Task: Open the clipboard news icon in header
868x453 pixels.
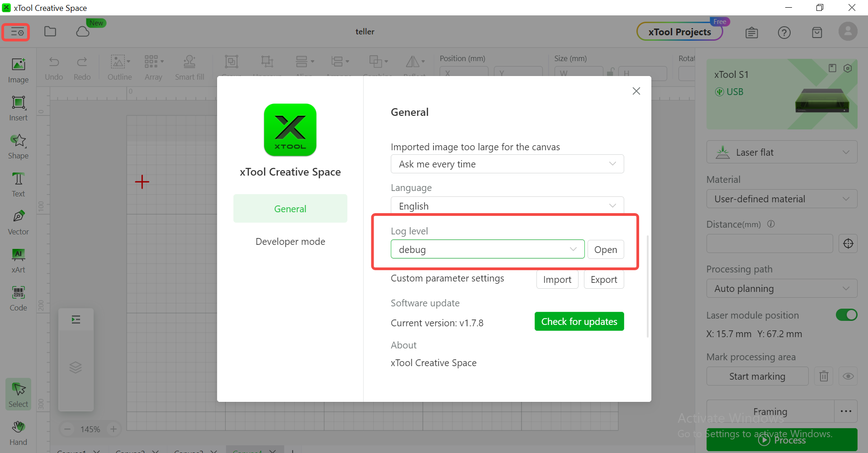Action: point(752,33)
